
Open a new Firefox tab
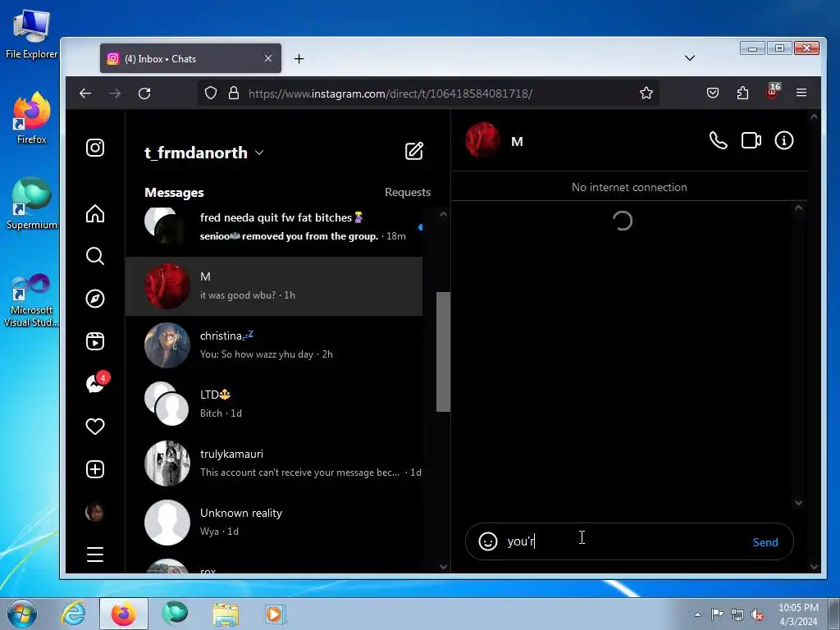(299, 58)
